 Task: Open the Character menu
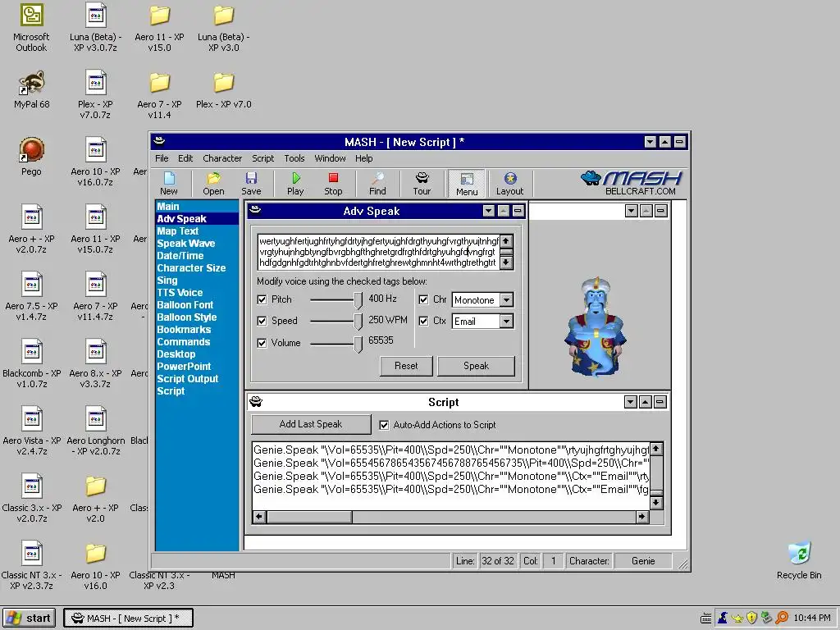222,158
